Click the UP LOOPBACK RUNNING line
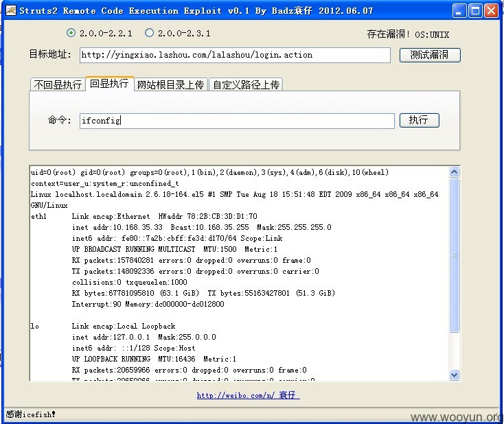 (154, 359)
